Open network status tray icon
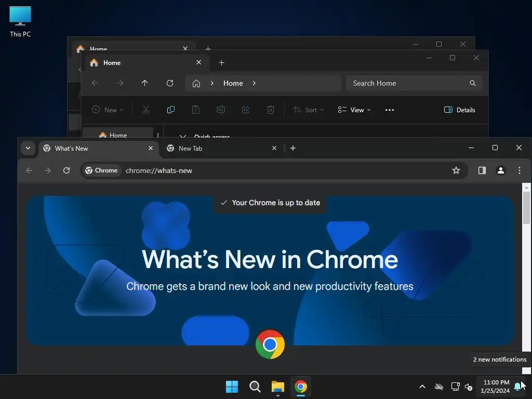 [x=455, y=387]
